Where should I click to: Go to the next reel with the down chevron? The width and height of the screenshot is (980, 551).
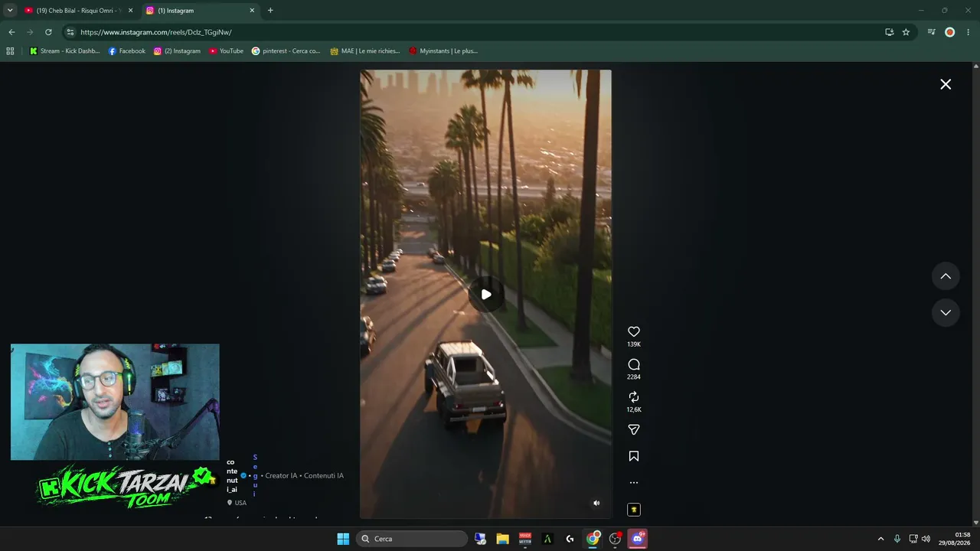946,312
